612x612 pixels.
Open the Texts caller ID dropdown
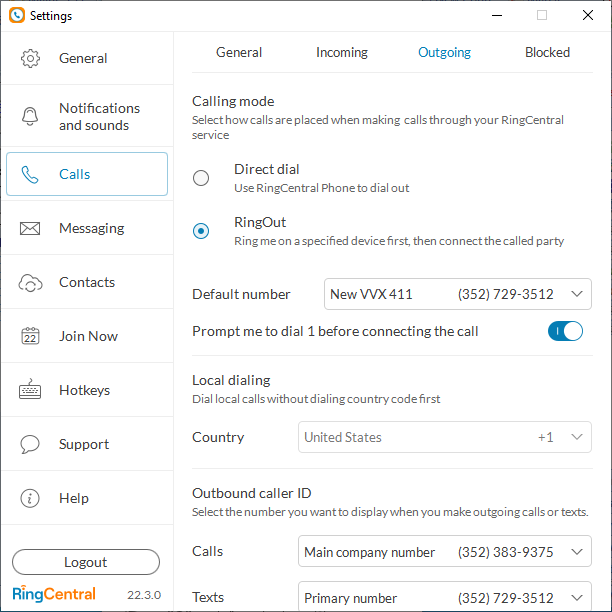pyautogui.click(x=444, y=598)
